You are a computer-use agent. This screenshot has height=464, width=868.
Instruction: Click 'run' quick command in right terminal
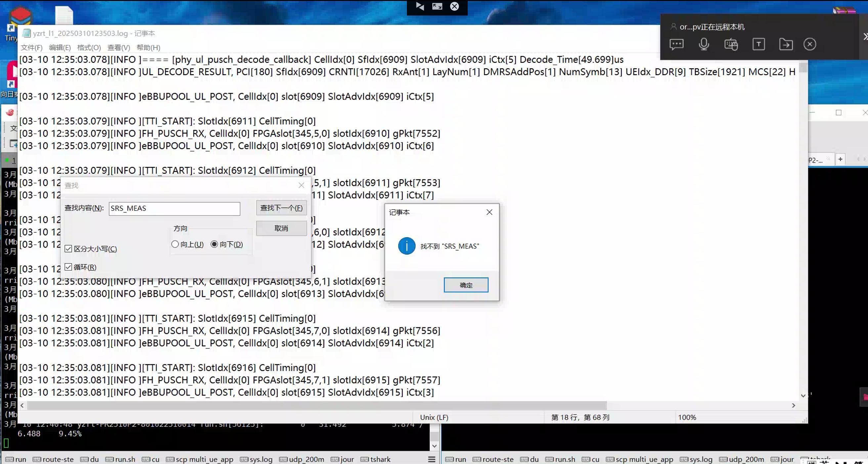pos(456,459)
